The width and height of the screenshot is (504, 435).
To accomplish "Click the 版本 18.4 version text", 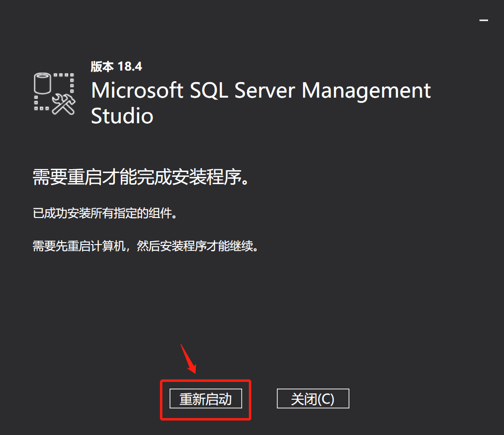I will [116, 67].
